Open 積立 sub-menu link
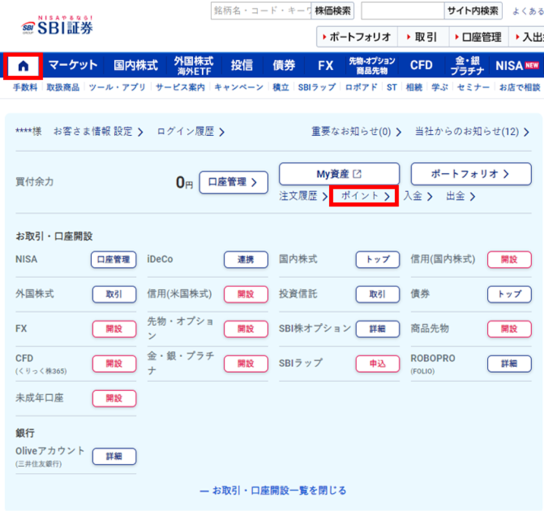The height and width of the screenshot is (511, 544). point(281,87)
